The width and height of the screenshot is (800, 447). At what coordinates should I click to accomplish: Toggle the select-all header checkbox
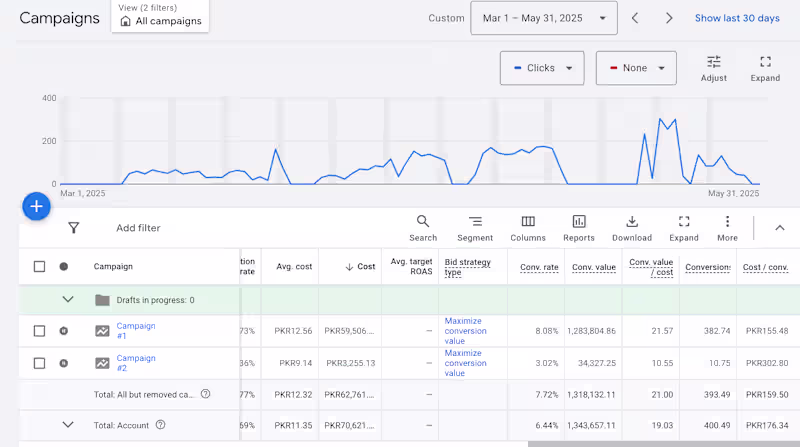[39, 267]
